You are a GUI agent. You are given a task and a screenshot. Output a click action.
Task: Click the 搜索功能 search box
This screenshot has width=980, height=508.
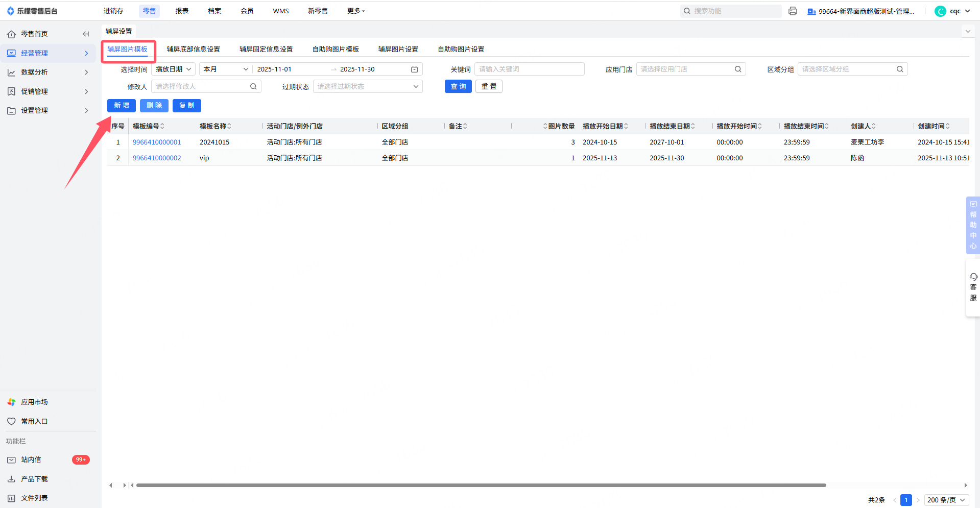(x=731, y=11)
